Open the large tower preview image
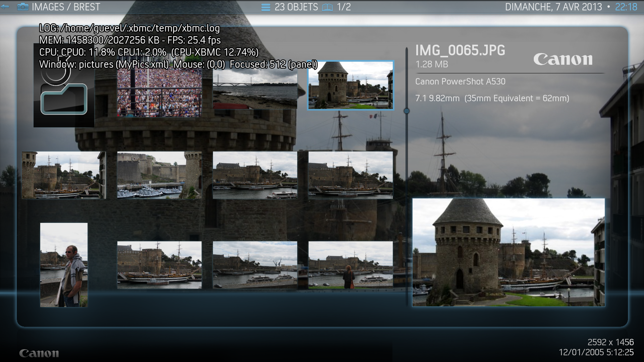The height and width of the screenshot is (362, 644). pyautogui.click(x=508, y=252)
